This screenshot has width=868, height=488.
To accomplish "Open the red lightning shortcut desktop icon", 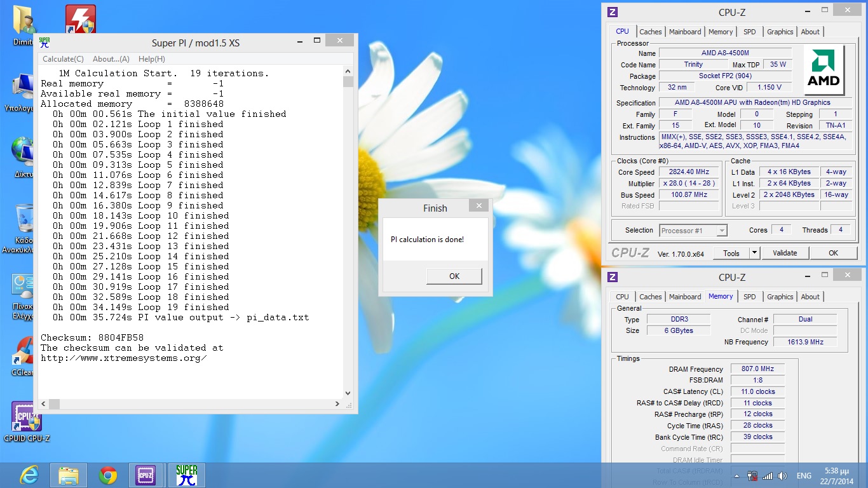I will click(x=81, y=19).
